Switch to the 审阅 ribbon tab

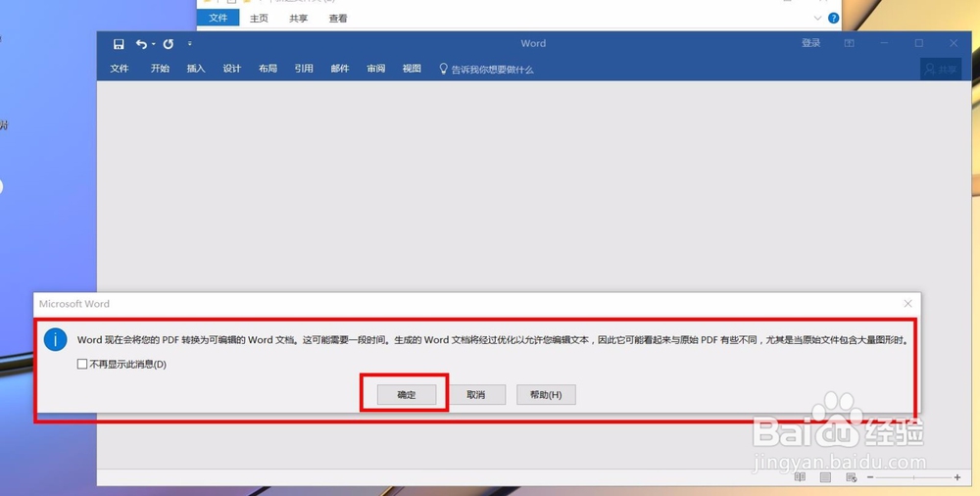pyautogui.click(x=375, y=69)
